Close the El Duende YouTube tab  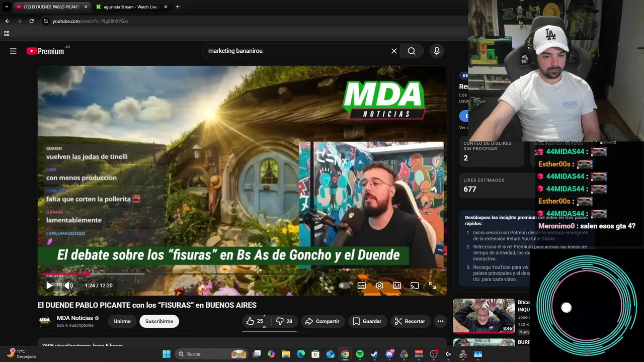pyautogui.click(x=86, y=7)
